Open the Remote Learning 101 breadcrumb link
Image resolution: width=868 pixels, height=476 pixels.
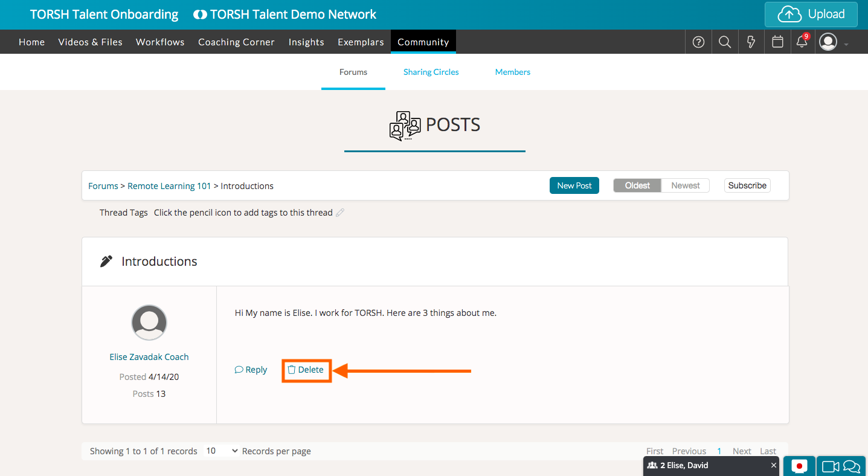pos(169,186)
